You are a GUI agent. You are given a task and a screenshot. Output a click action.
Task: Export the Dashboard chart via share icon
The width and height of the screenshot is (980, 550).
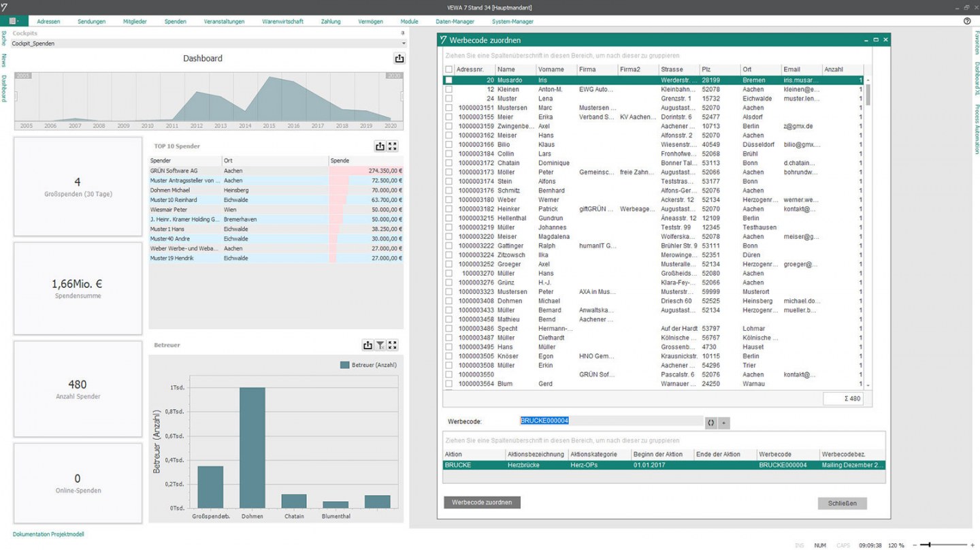(399, 59)
